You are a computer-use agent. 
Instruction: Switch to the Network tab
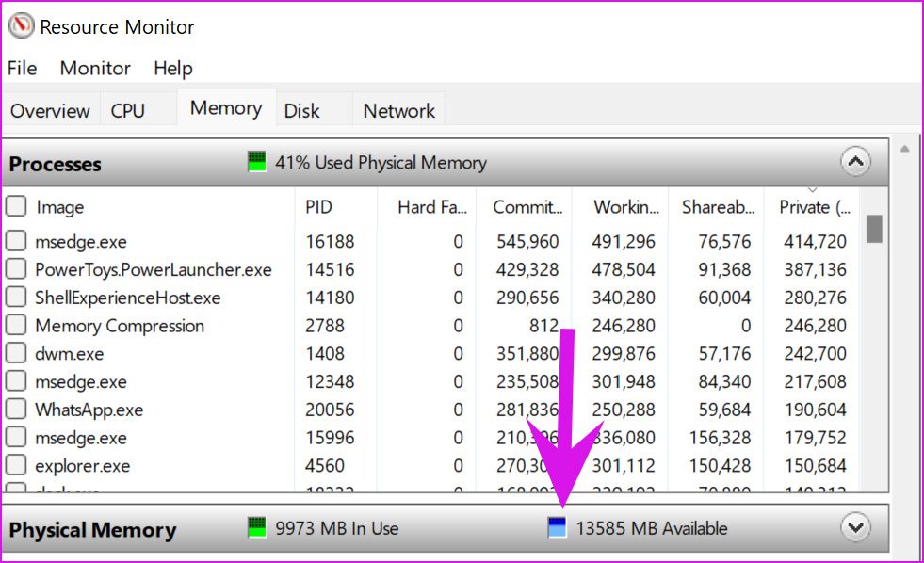(398, 108)
